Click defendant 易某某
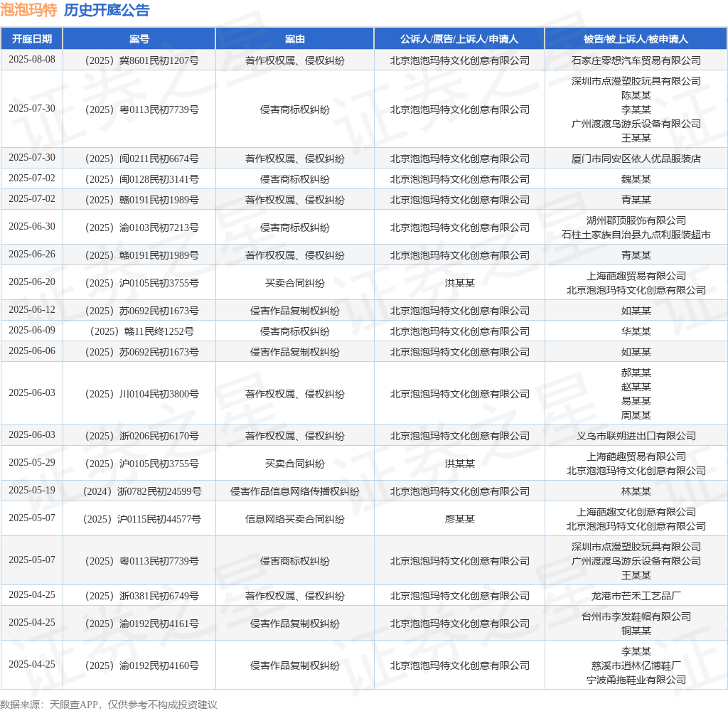 [636, 401]
